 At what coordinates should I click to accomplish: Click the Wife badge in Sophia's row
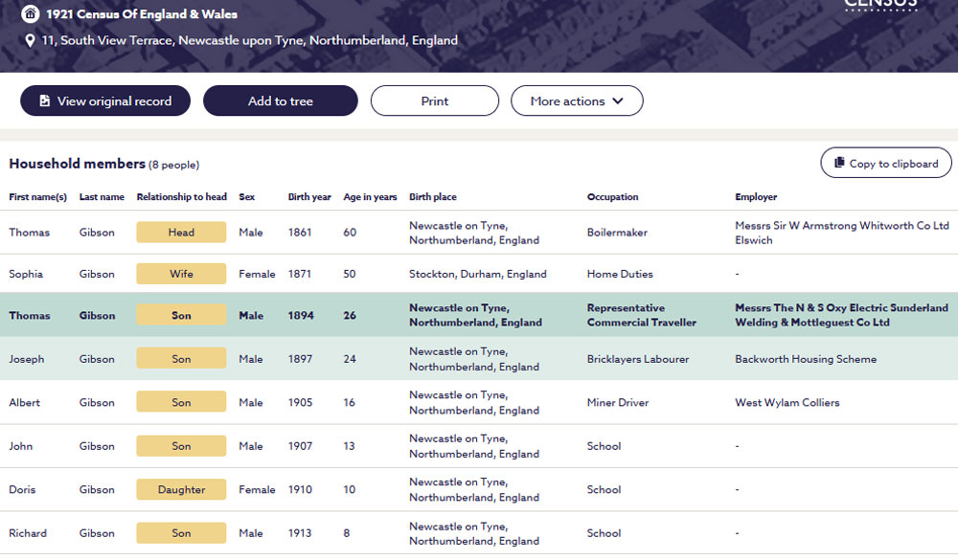pyautogui.click(x=181, y=274)
